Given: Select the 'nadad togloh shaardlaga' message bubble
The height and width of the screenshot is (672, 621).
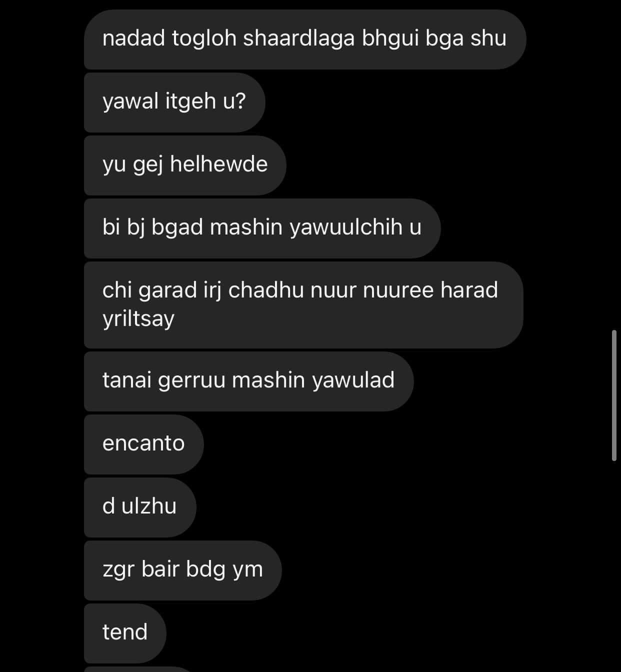Looking at the screenshot, I should point(305,39).
